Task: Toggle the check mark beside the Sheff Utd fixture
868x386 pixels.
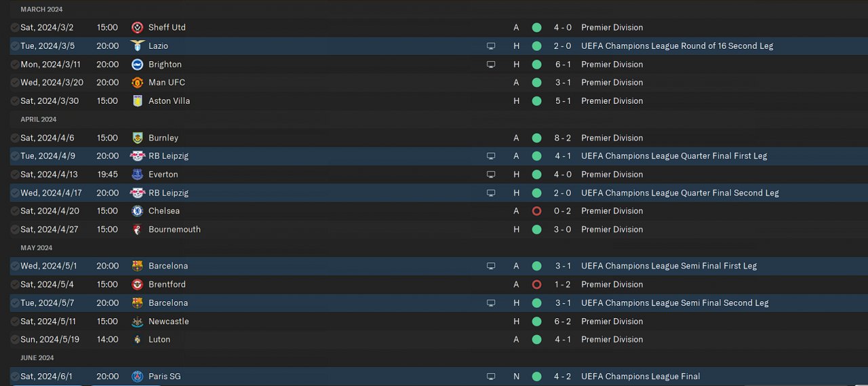Action: [15, 28]
